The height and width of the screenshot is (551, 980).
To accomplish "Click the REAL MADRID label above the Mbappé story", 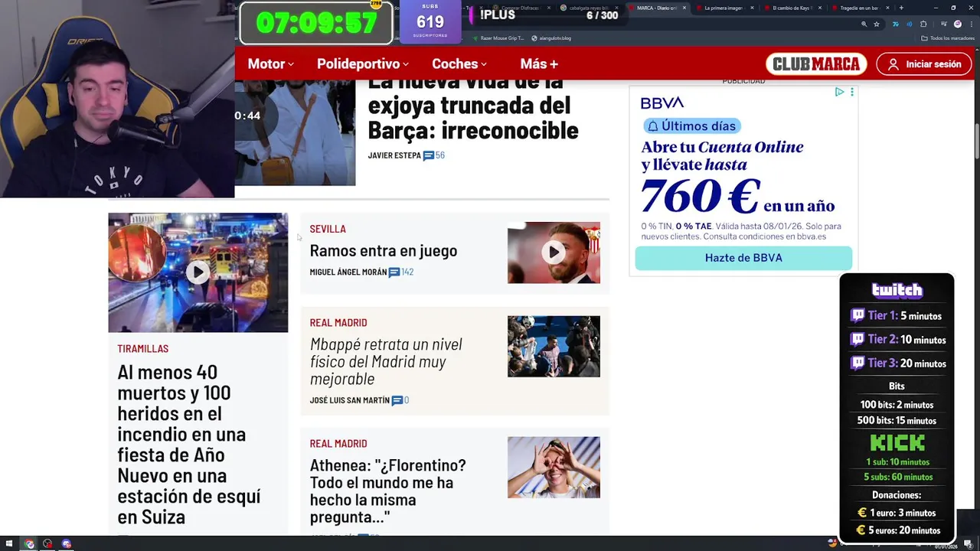I will coord(338,323).
